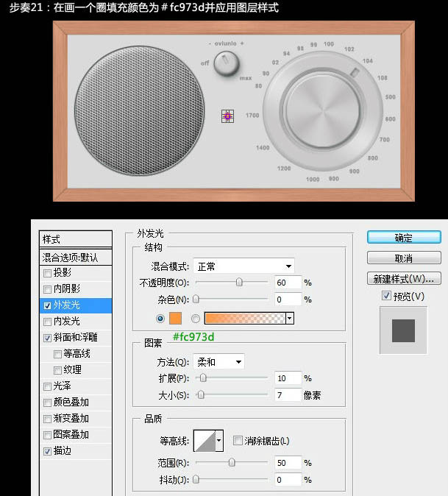Click the opacity field showing 60
Viewport: 448px width, 496px height.
pos(288,282)
